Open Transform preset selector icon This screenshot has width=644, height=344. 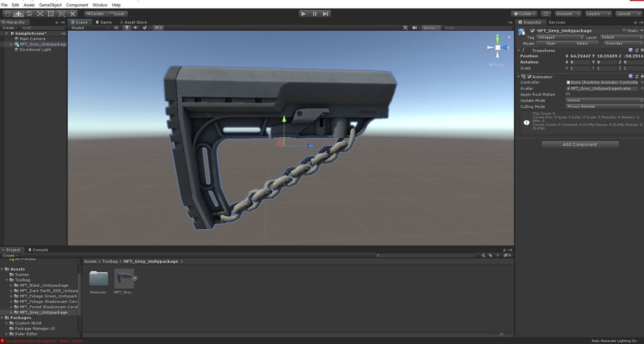click(x=636, y=50)
